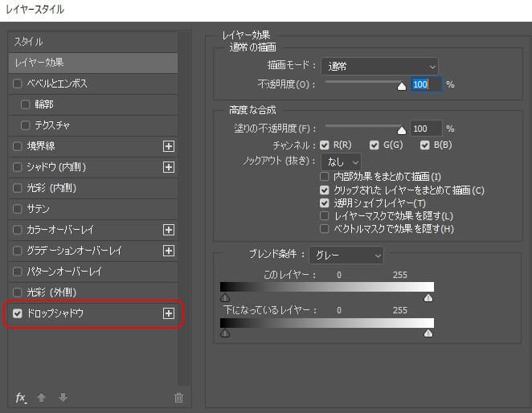Viewport: 532px width, 413px height.
Task: Click the 不透明度 slider handle
Action: tap(402, 86)
